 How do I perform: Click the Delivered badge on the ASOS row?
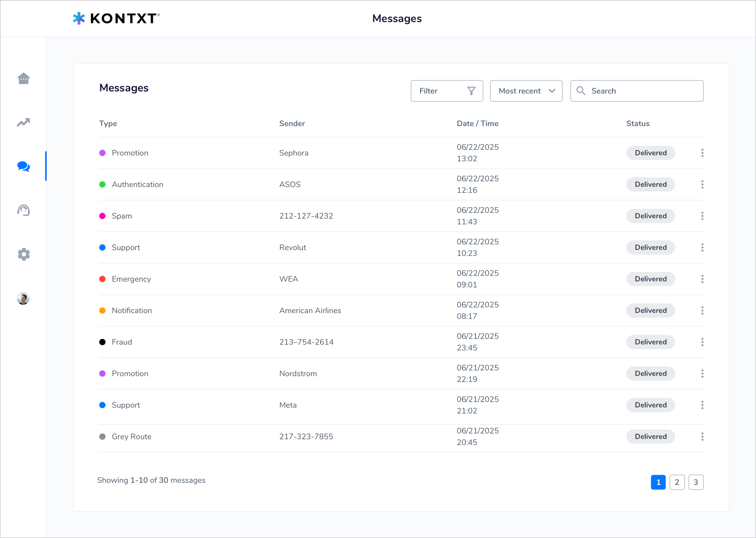coord(650,184)
